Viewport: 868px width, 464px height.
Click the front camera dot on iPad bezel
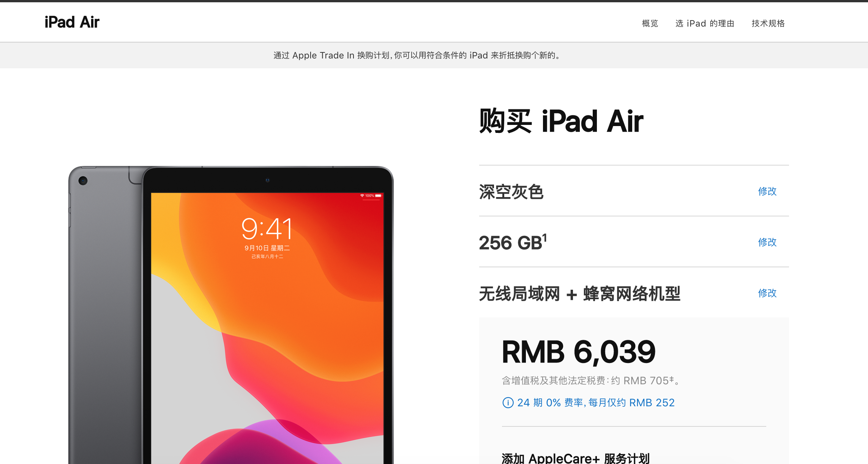point(267,180)
